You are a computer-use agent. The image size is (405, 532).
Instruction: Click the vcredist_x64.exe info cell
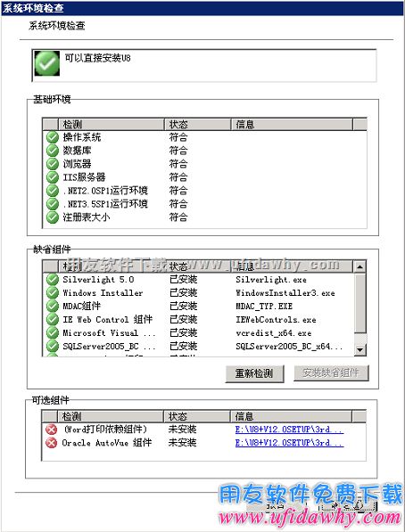274,333
